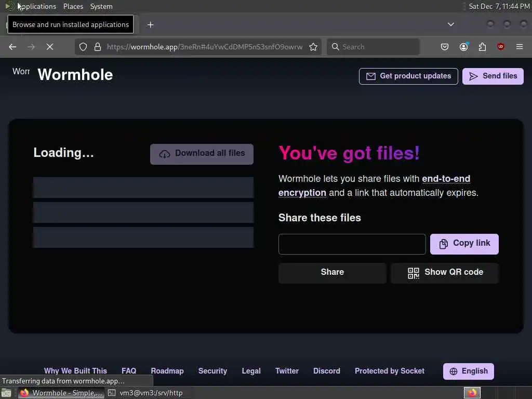The height and width of the screenshot is (399, 532).
Task: Click the Firefox tray icon in bottom panel
Action: click(472, 393)
